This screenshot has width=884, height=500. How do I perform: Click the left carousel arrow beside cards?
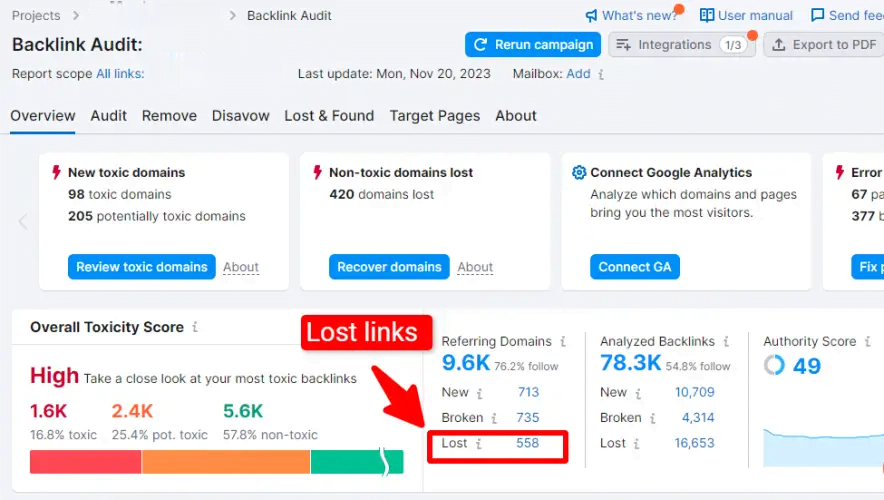pyautogui.click(x=23, y=222)
